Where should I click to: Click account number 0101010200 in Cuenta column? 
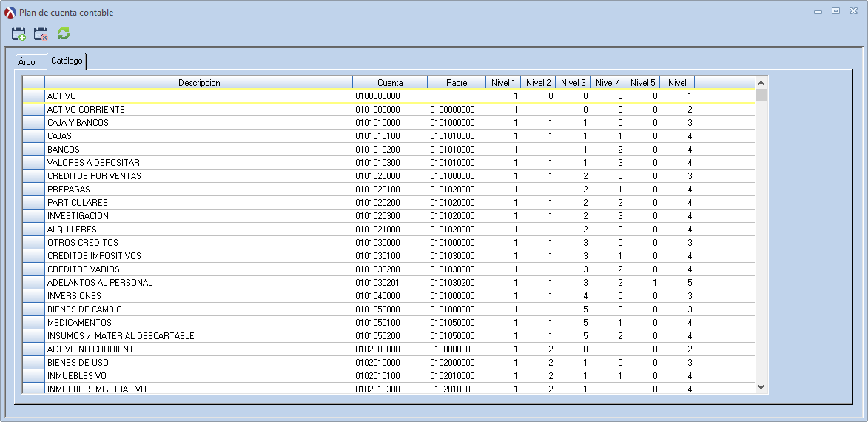(377, 149)
